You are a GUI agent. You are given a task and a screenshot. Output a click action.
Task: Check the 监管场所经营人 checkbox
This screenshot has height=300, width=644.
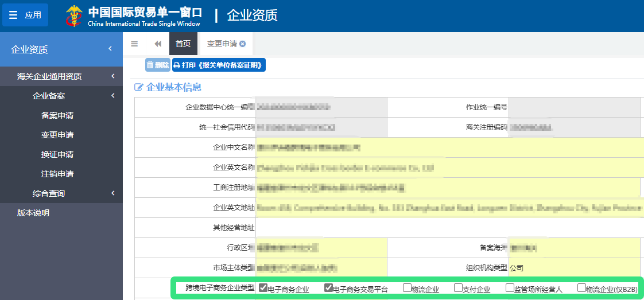(510, 288)
